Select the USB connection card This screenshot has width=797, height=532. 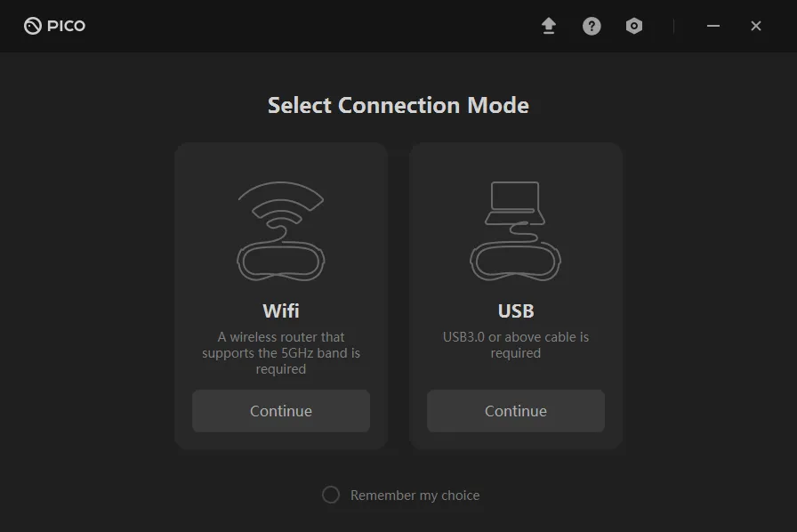(x=516, y=295)
